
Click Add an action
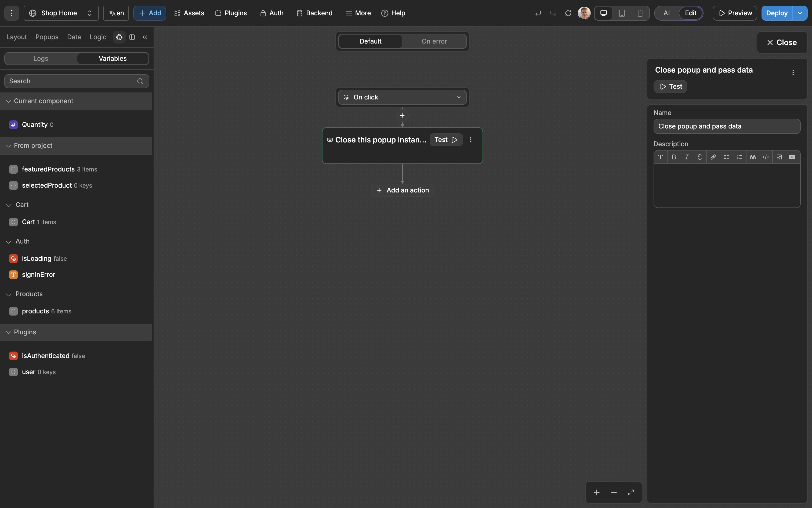coord(402,190)
